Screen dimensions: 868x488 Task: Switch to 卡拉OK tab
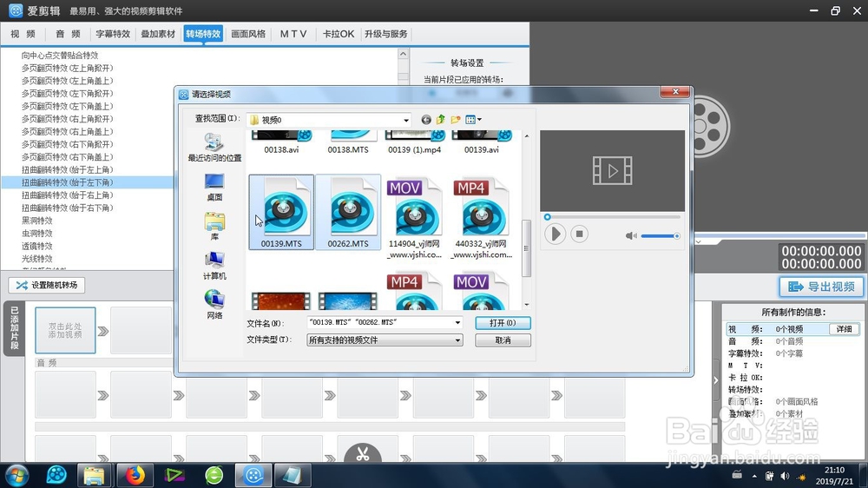(339, 34)
